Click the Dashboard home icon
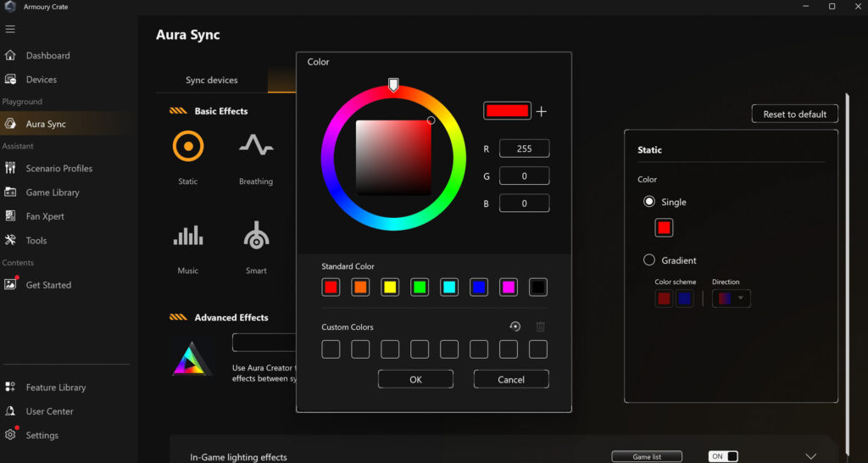Screen dimensions: 868x463 pyautogui.click(x=10, y=55)
